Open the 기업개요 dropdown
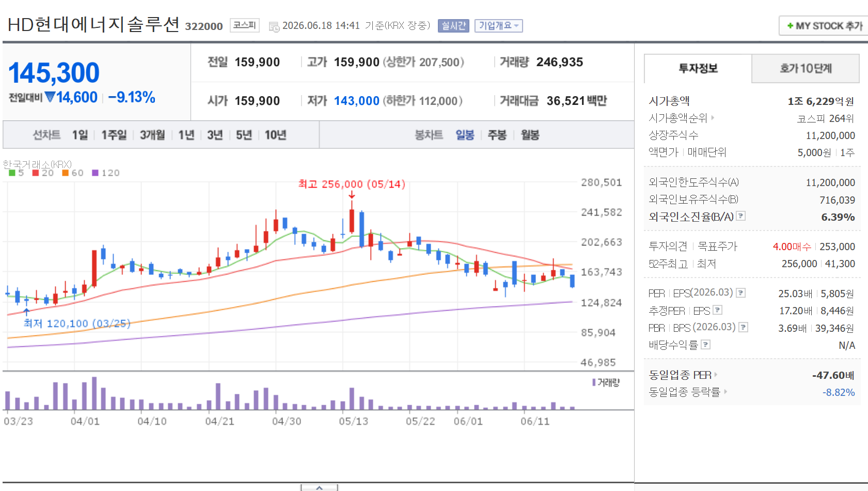Screen dimensions: 868x491 point(498,25)
